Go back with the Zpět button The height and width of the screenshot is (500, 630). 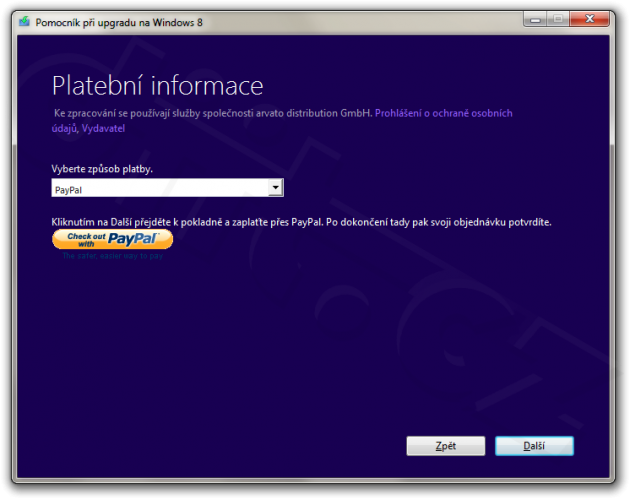point(446,446)
